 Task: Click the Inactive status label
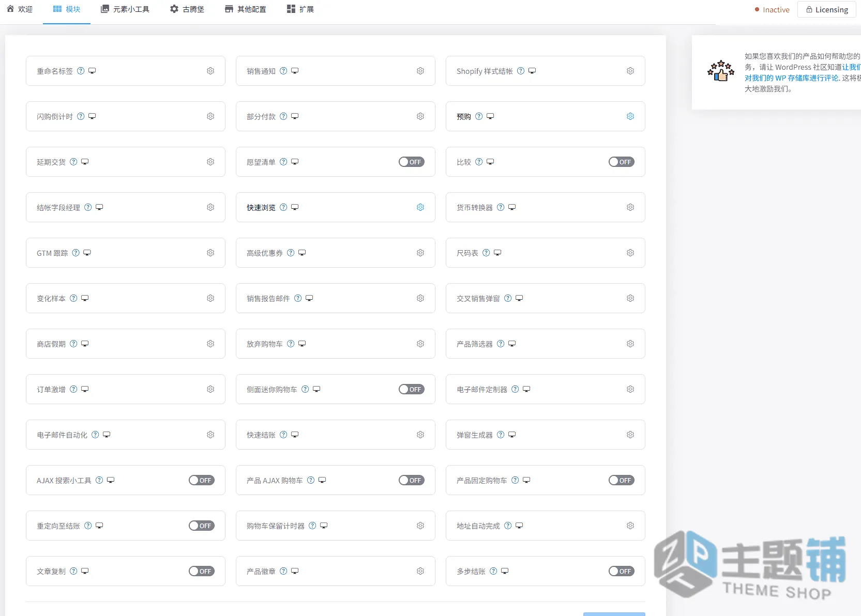[x=772, y=9]
